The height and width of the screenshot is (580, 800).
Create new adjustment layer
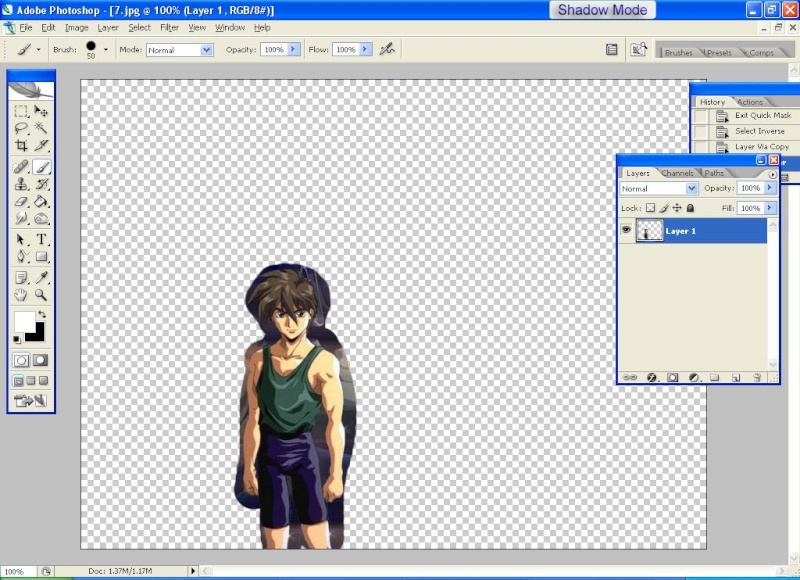(693, 377)
